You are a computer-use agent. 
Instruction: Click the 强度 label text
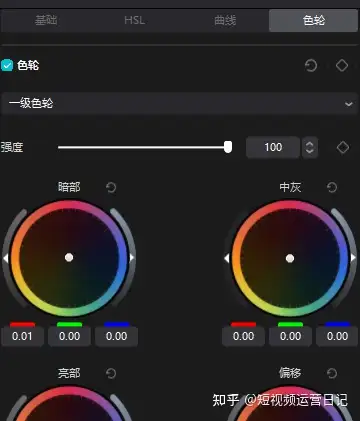(12, 147)
